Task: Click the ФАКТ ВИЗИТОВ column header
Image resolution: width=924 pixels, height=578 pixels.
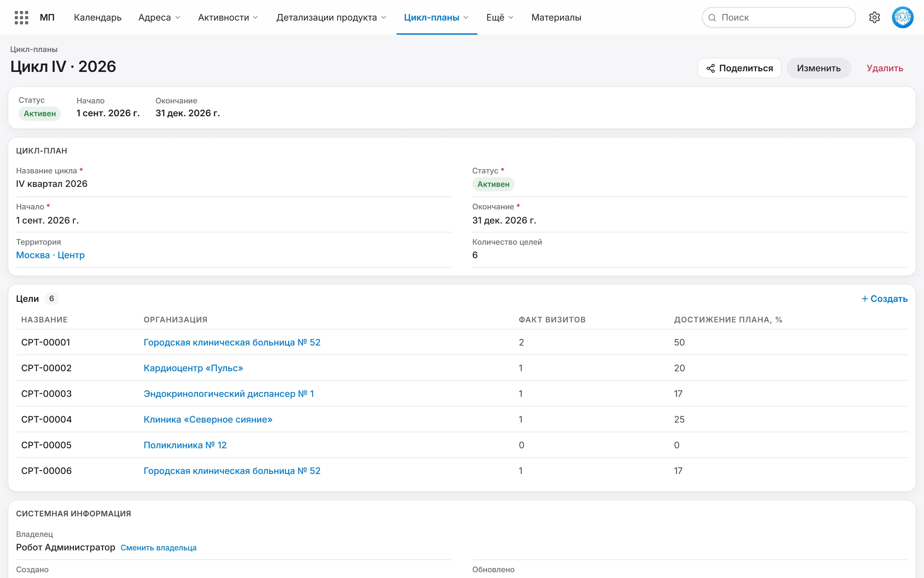Action: pos(552,320)
